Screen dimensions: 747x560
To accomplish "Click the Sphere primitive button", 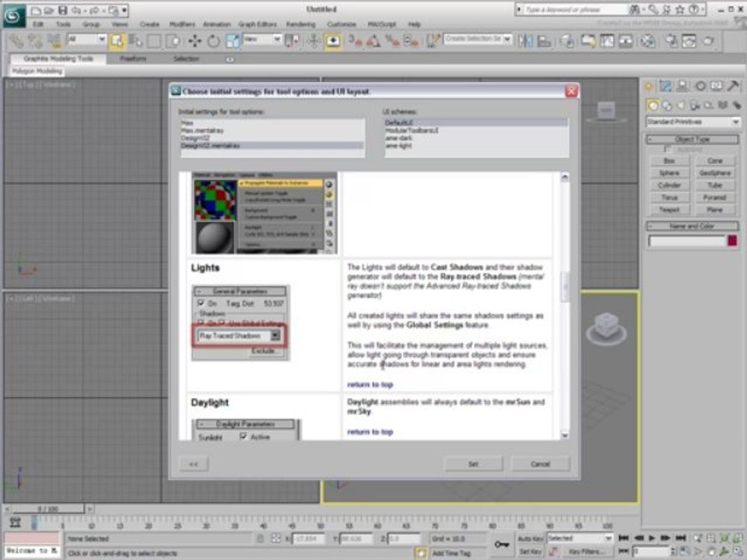I will [669, 173].
